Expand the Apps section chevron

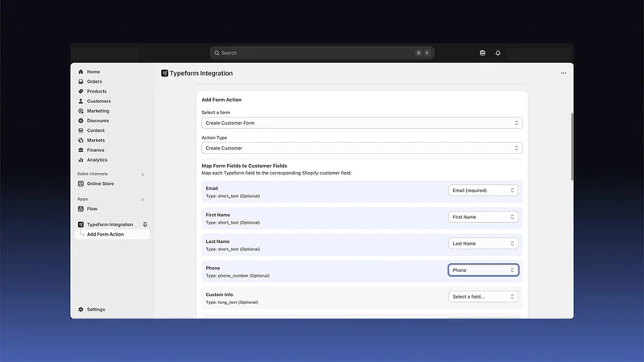142,200
